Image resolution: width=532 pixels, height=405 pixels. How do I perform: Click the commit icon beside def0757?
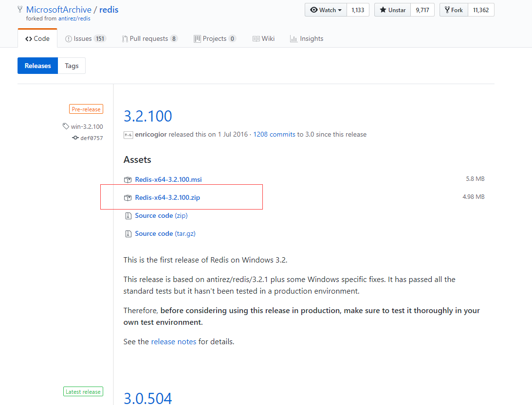point(75,138)
